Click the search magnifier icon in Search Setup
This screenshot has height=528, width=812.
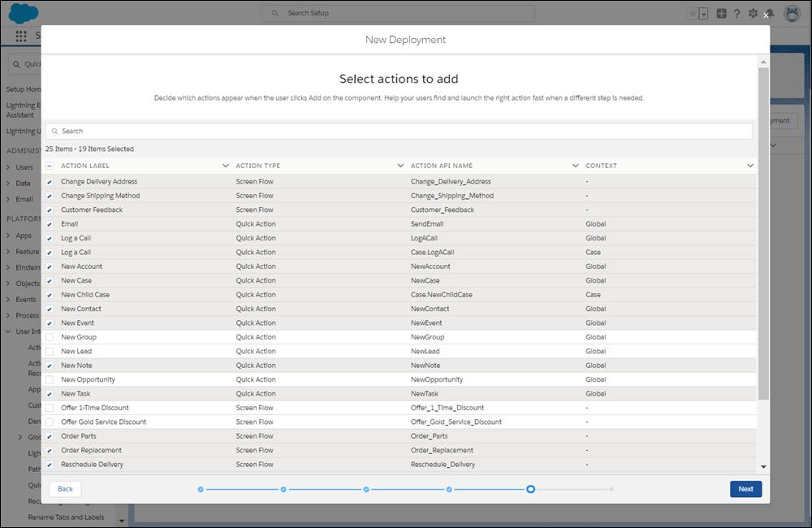tap(275, 13)
